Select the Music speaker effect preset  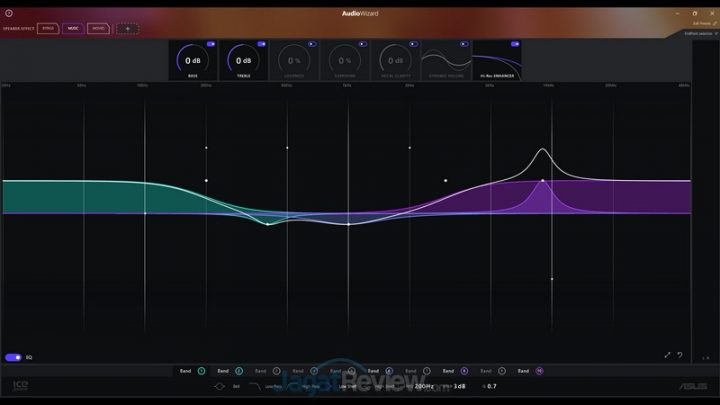(73, 28)
